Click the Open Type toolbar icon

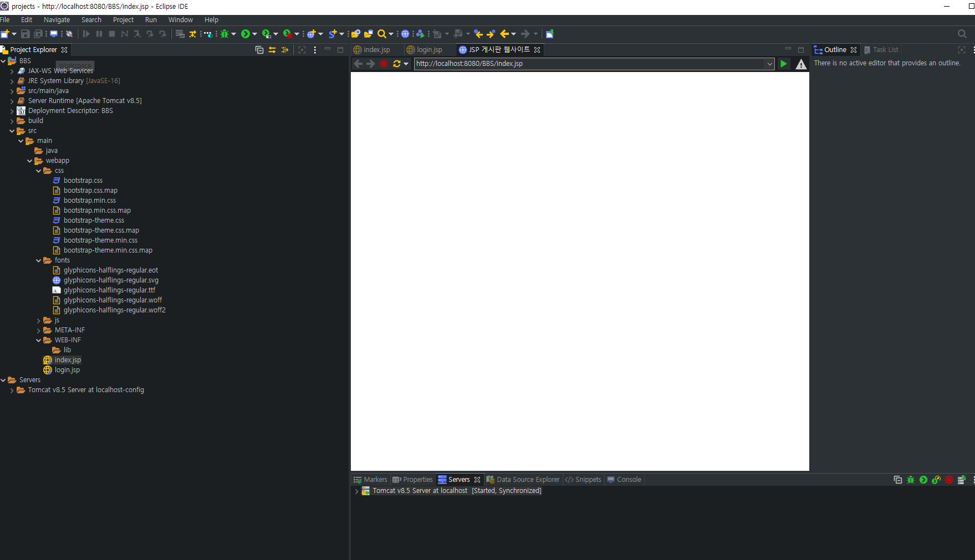tap(356, 34)
